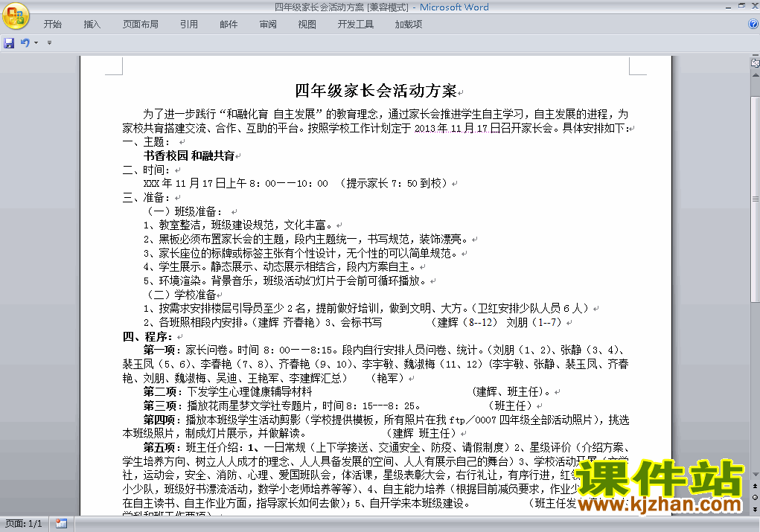This screenshot has height=532, width=760.
Task: Click the subheading （一）班级准备：
Action: [184, 212]
